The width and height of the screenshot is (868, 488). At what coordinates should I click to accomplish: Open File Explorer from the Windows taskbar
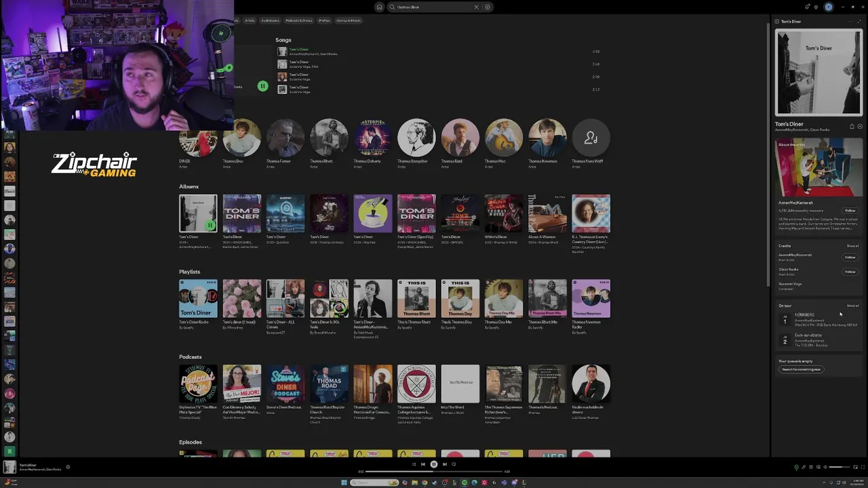(414, 483)
